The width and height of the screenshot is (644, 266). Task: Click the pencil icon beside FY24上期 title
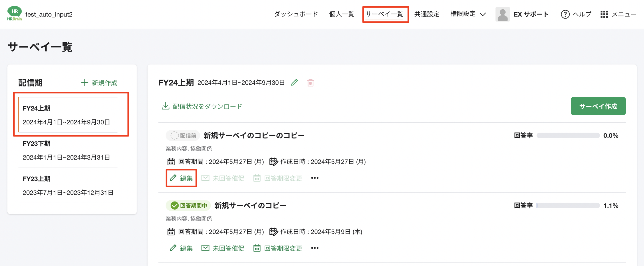(295, 82)
